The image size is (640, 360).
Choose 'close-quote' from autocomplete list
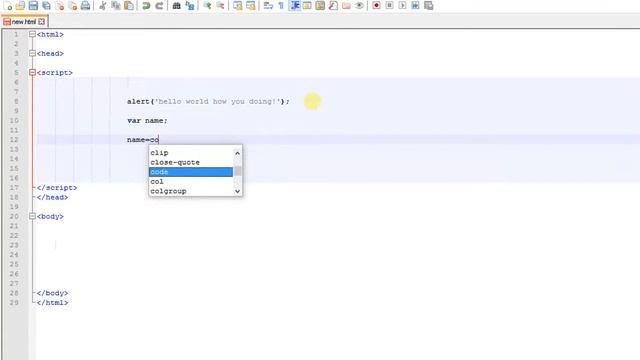pyautogui.click(x=191, y=162)
